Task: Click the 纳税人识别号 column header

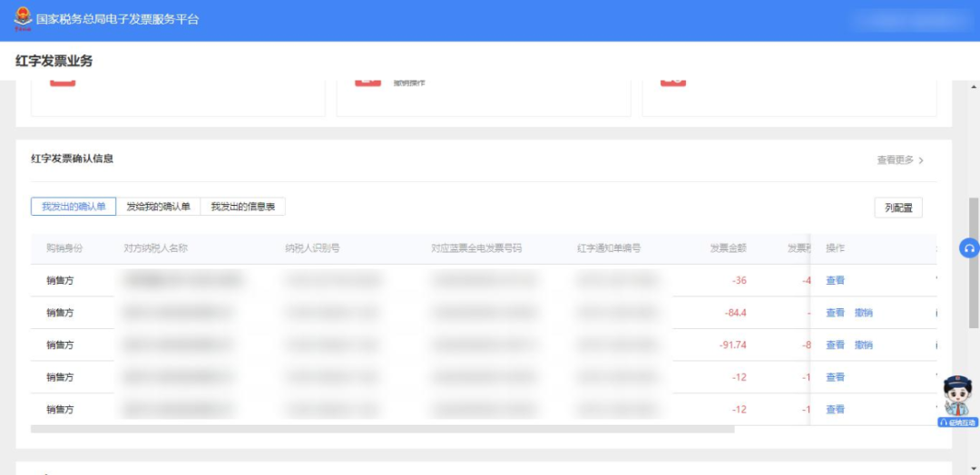Action: 312,248
